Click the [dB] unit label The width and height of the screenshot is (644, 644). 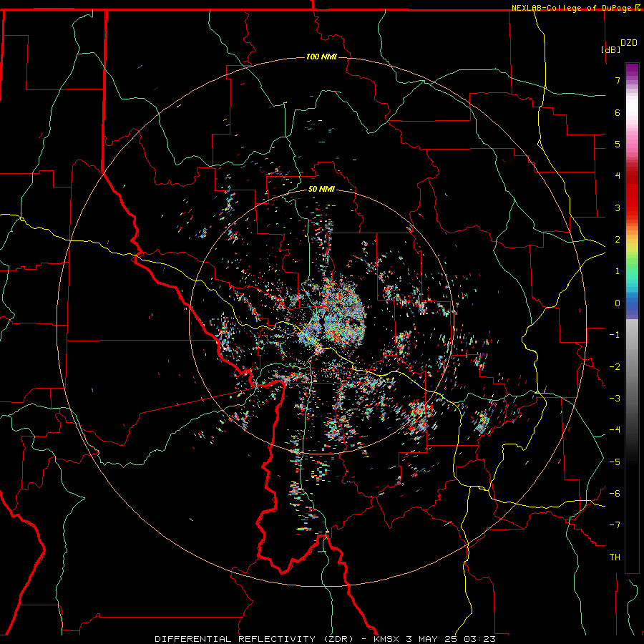[611, 50]
